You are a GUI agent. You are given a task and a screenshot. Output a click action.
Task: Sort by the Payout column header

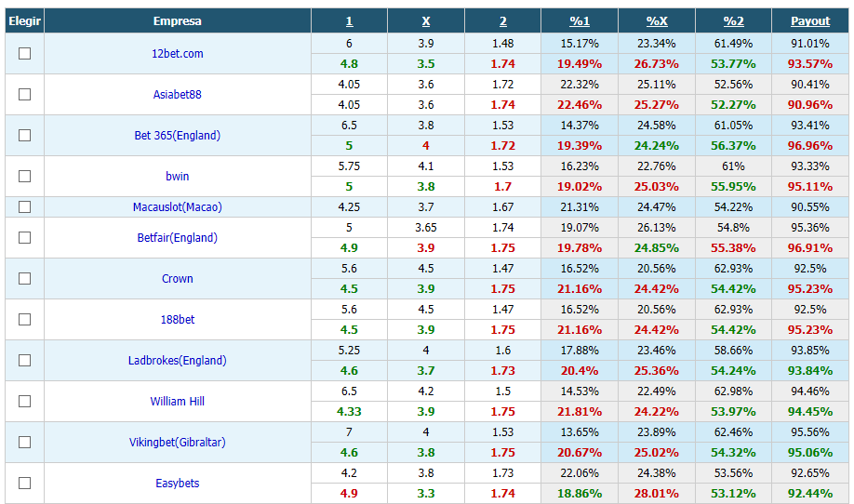click(x=810, y=21)
